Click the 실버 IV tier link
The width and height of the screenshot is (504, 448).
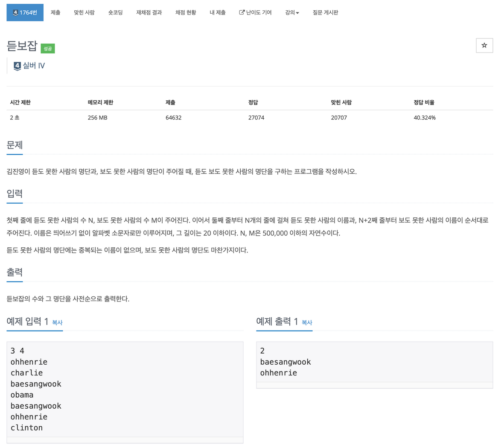pos(34,66)
